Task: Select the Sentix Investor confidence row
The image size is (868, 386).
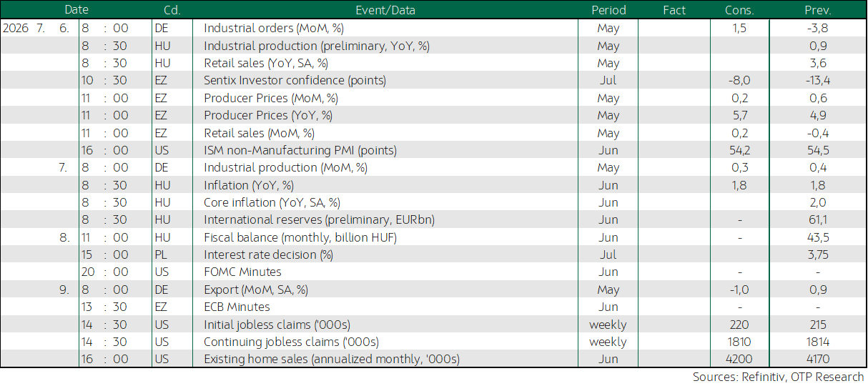Action: 433,80
